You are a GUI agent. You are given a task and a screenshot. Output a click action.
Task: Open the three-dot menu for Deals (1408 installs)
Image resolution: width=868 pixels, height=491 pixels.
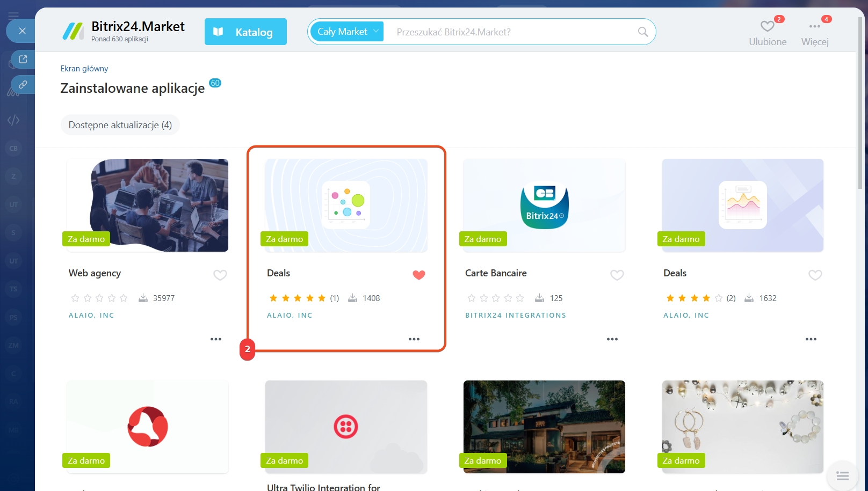[x=414, y=339]
